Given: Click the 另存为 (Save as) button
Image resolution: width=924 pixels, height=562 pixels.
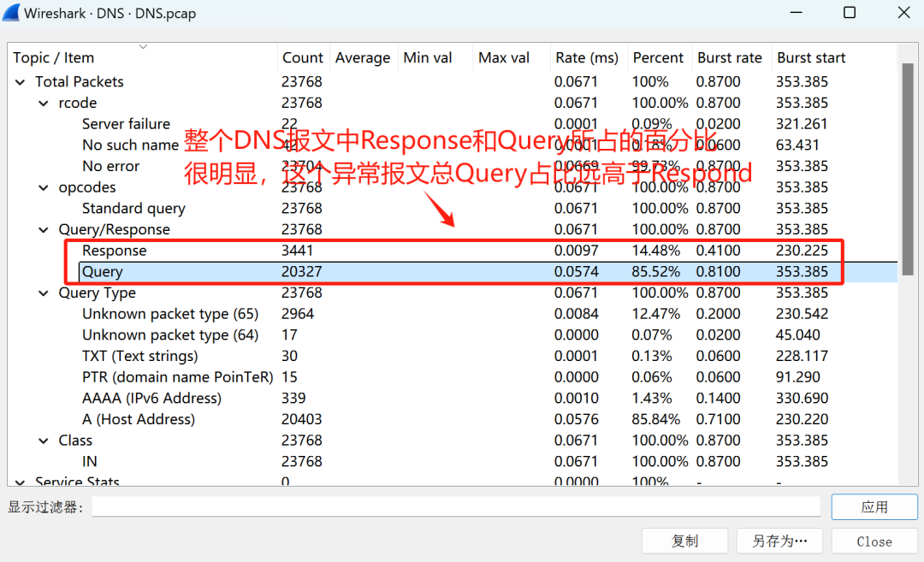Looking at the screenshot, I should click(779, 541).
